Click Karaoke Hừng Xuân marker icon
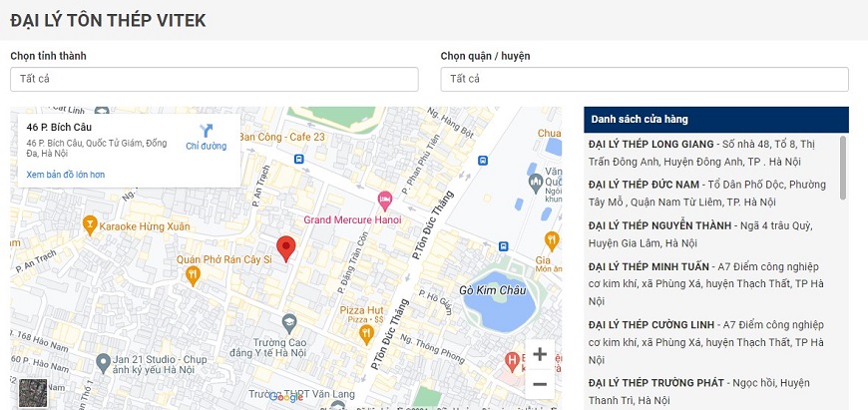Viewport: 868px width, 410px height. click(x=90, y=225)
